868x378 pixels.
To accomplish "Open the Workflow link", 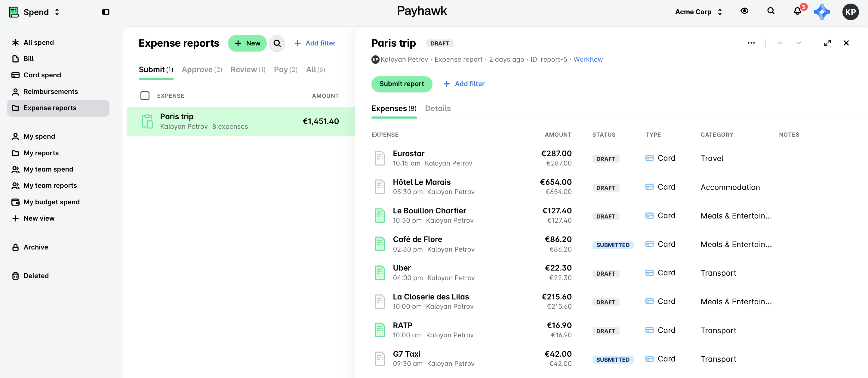I will click(588, 59).
